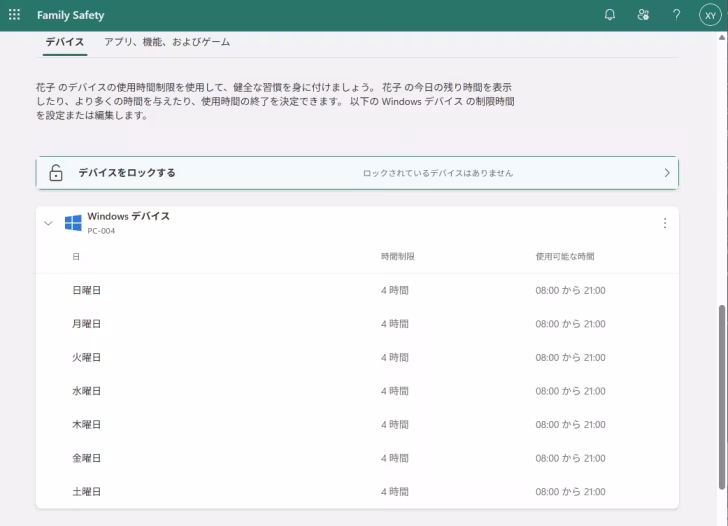Click the PC-004 device name
The height and width of the screenshot is (526, 728).
click(101, 231)
